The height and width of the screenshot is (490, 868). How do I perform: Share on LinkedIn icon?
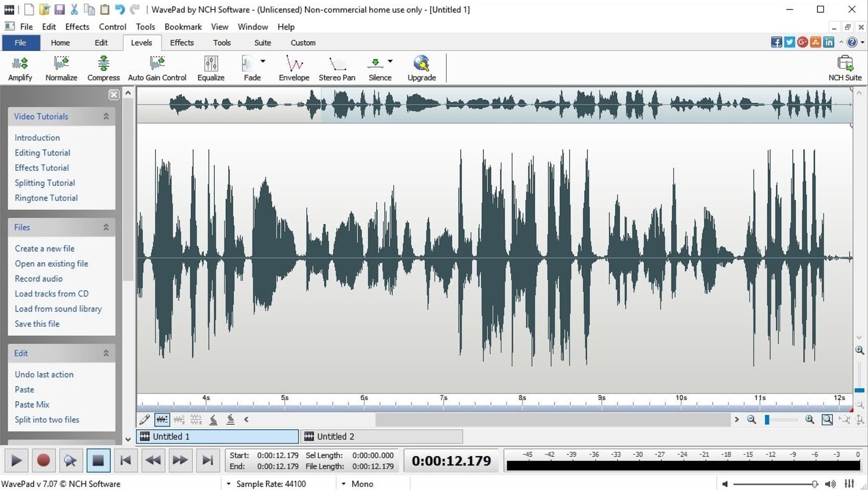tap(829, 42)
